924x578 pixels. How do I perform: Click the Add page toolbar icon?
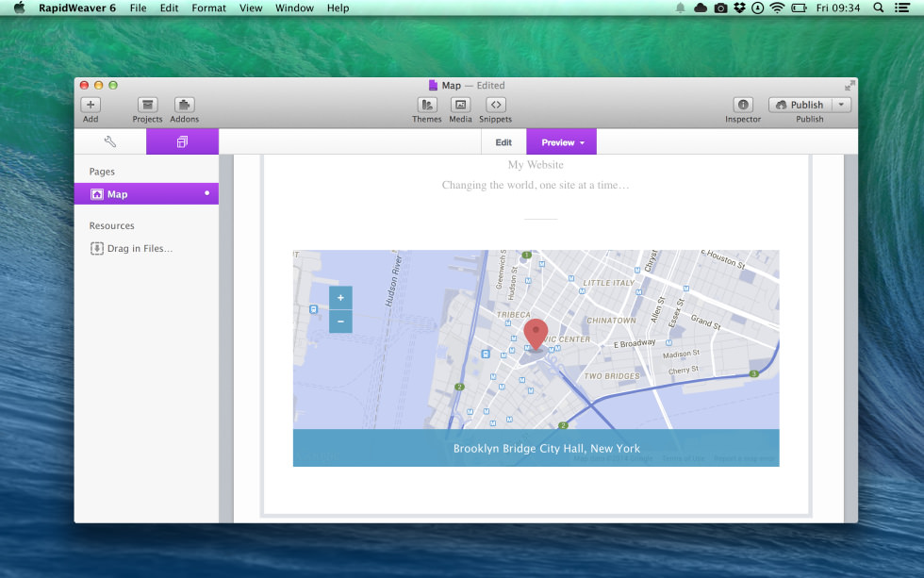tap(91, 105)
